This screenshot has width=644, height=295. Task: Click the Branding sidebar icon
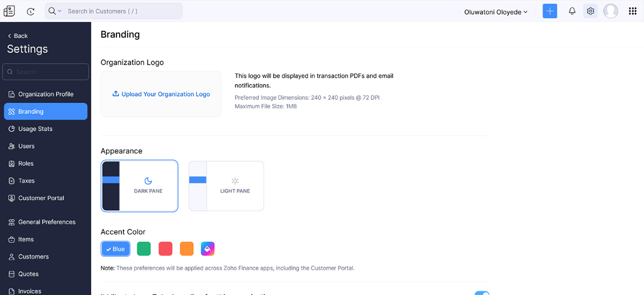click(12, 112)
